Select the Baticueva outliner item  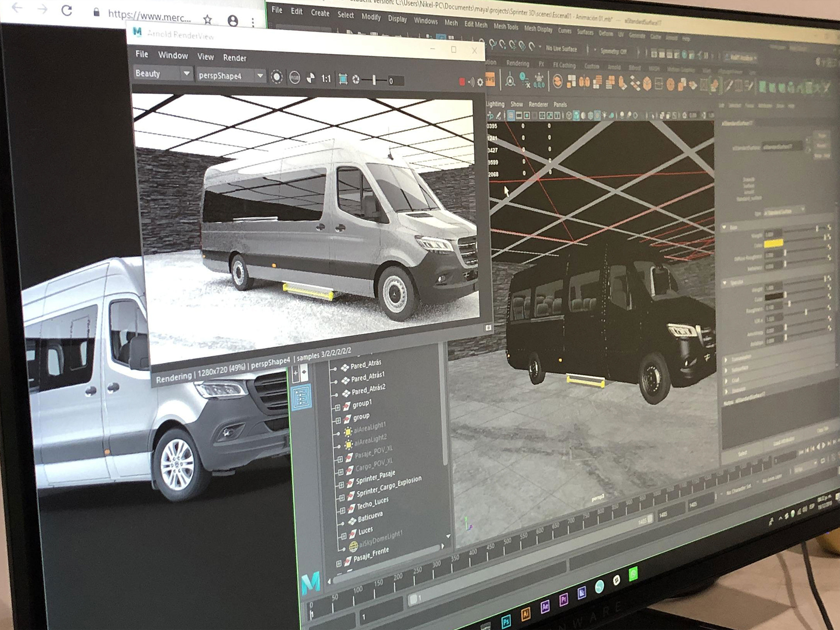click(x=370, y=517)
